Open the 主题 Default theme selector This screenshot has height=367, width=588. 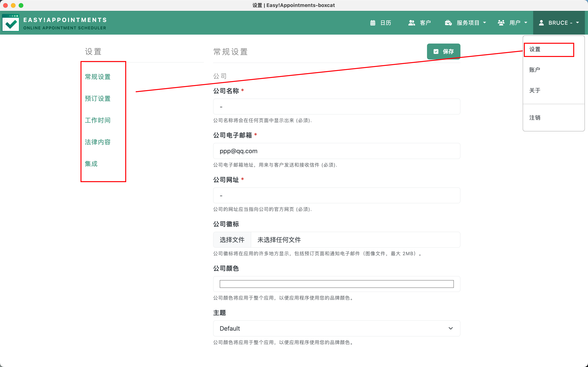tap(336, 328)
